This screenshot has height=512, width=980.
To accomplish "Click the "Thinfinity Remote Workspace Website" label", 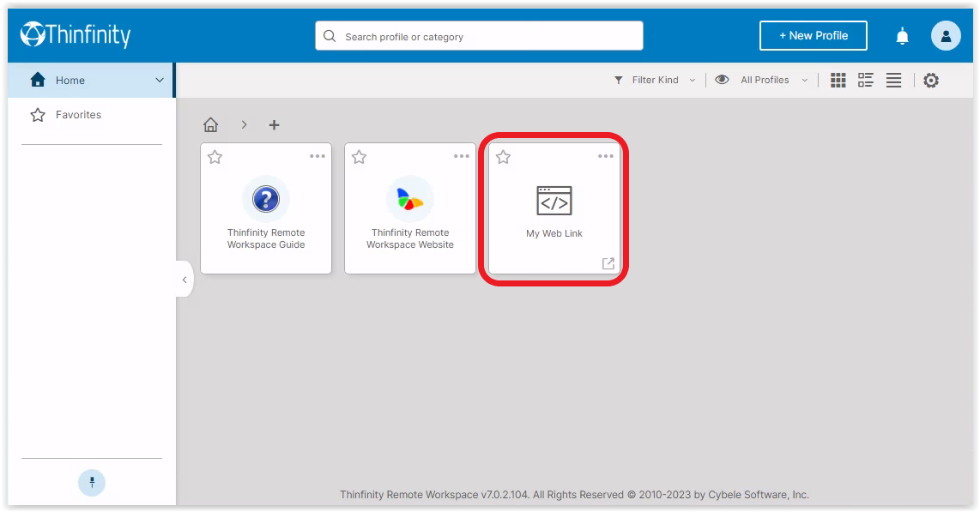I will pos(410,238).
